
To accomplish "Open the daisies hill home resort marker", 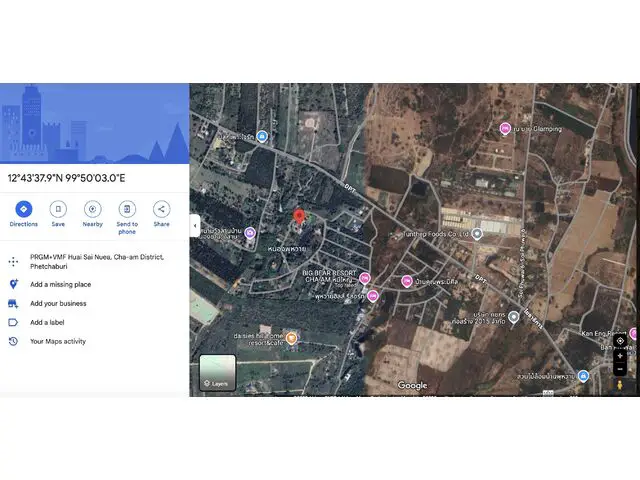I will pyautogui.click(x=291, y=339).
